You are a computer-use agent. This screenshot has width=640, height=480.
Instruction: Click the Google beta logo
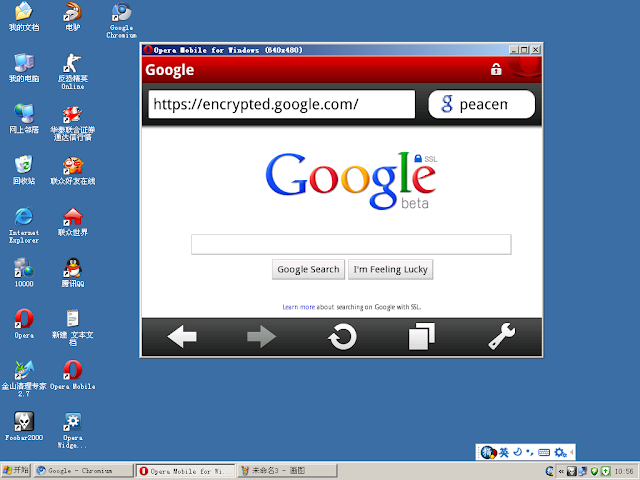[x=351, y=181]
